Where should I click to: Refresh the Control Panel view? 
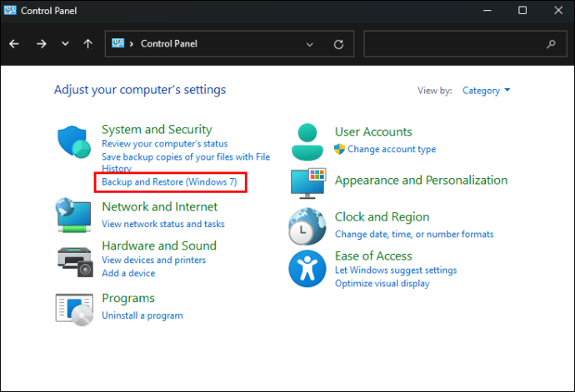point(338,44)
